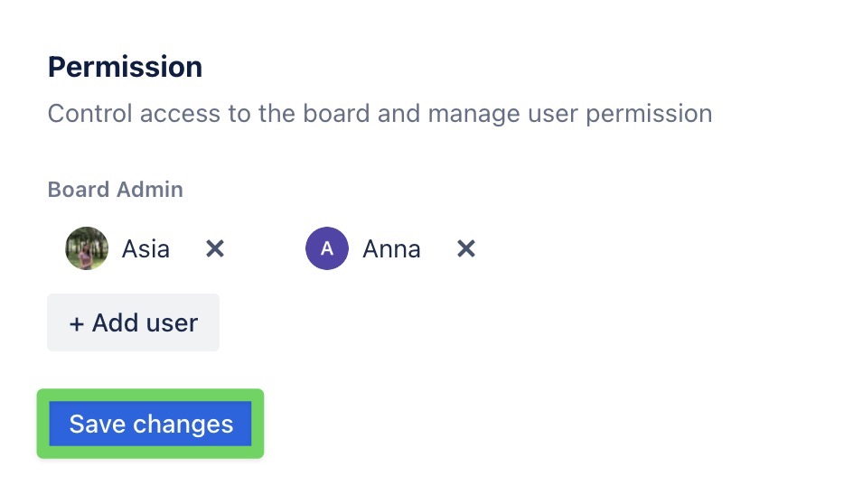Click the Board Admin label
Image resolution: width=853 pixels, height=504 pixels.
click(x=115, y=190)
